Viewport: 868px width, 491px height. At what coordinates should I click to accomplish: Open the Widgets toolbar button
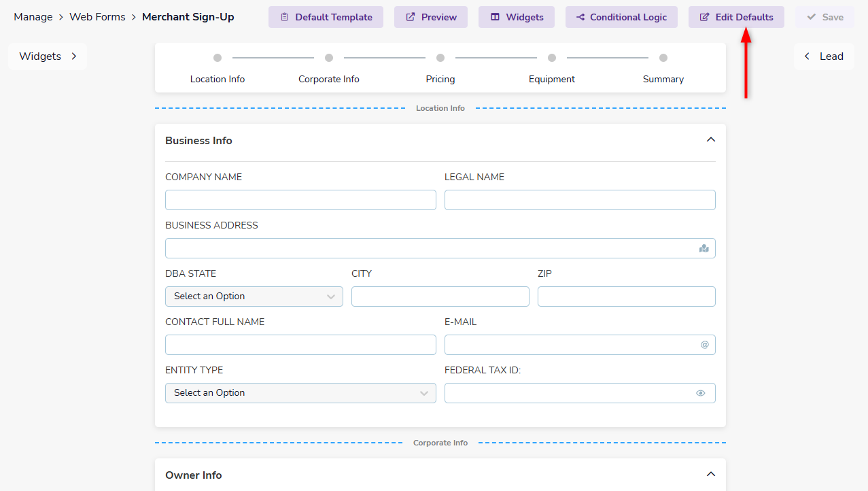pos(516,17)
